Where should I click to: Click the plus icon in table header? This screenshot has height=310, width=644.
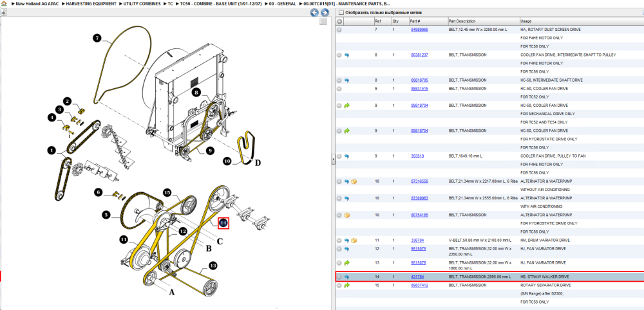(339, 21)
